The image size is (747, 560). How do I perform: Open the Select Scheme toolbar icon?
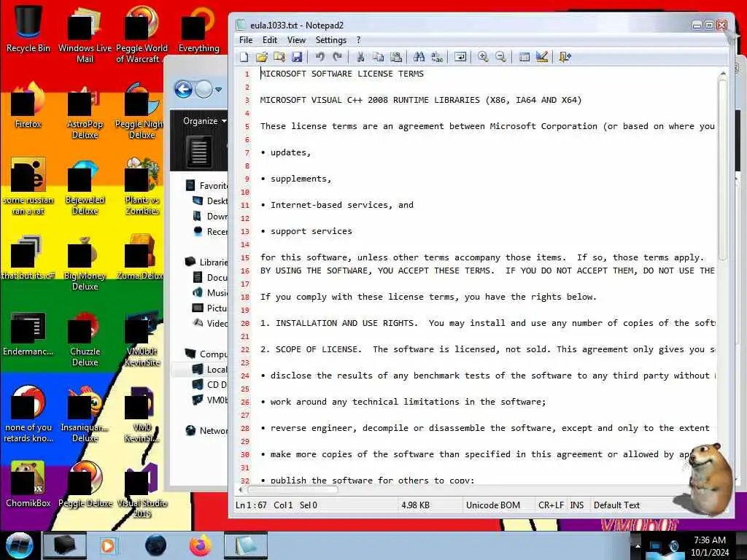524,57
